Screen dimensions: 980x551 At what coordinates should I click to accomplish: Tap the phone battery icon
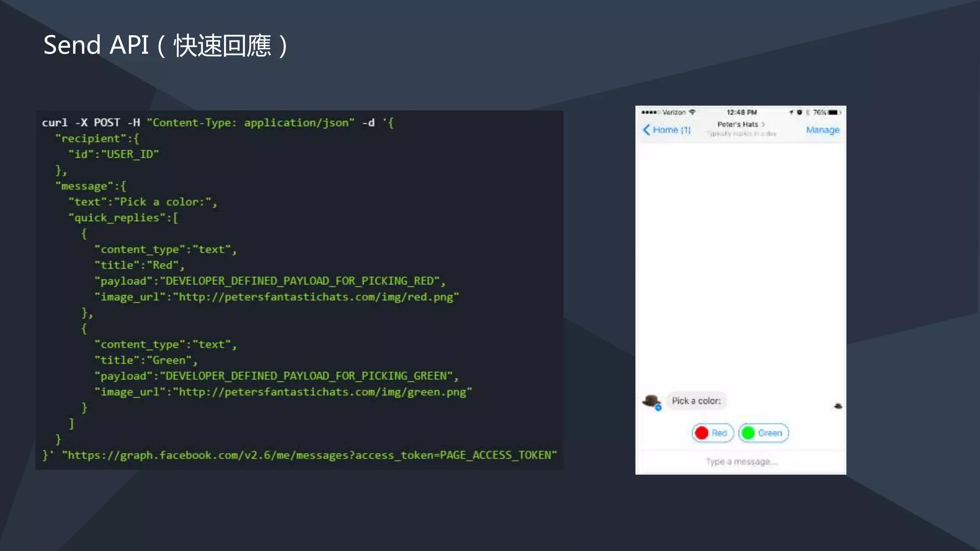(x=834, y=112)
